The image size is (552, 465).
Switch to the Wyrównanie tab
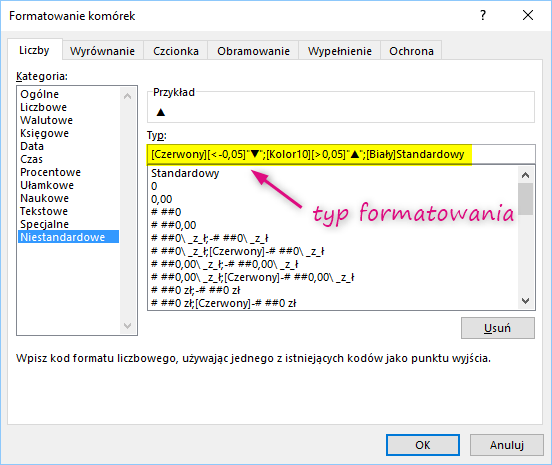pyautogui.click(x=102, y=51)
